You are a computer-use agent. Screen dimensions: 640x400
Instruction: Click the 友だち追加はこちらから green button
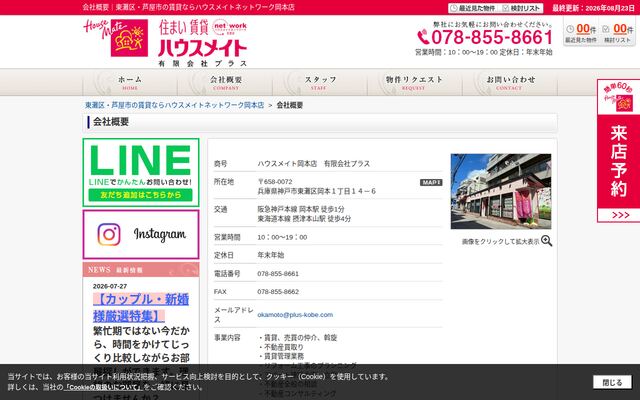click(140, 195)
